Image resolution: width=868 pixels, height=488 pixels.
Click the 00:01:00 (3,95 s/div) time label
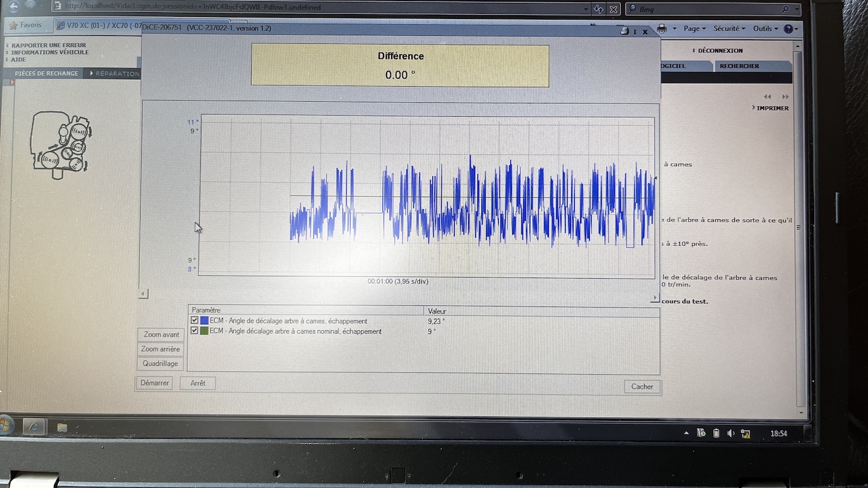[398, 282]
